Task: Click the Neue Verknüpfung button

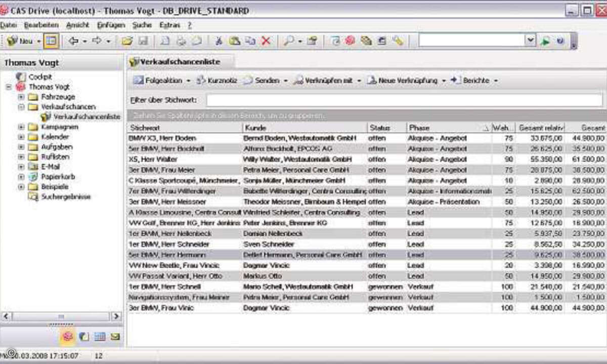Action: 406,80
